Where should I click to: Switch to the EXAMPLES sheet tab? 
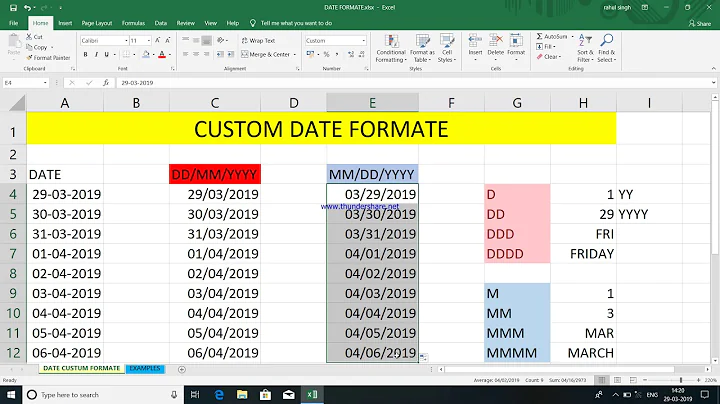(x=145, y=369)
